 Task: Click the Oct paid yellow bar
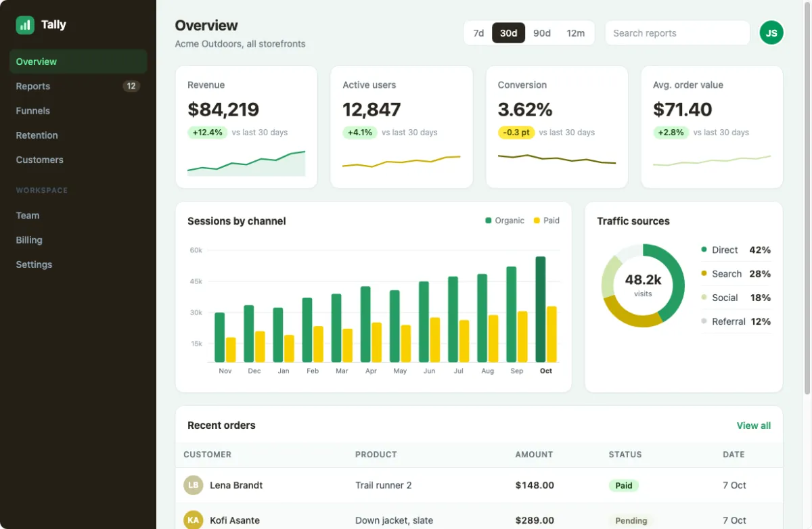[x=552, y=334]
